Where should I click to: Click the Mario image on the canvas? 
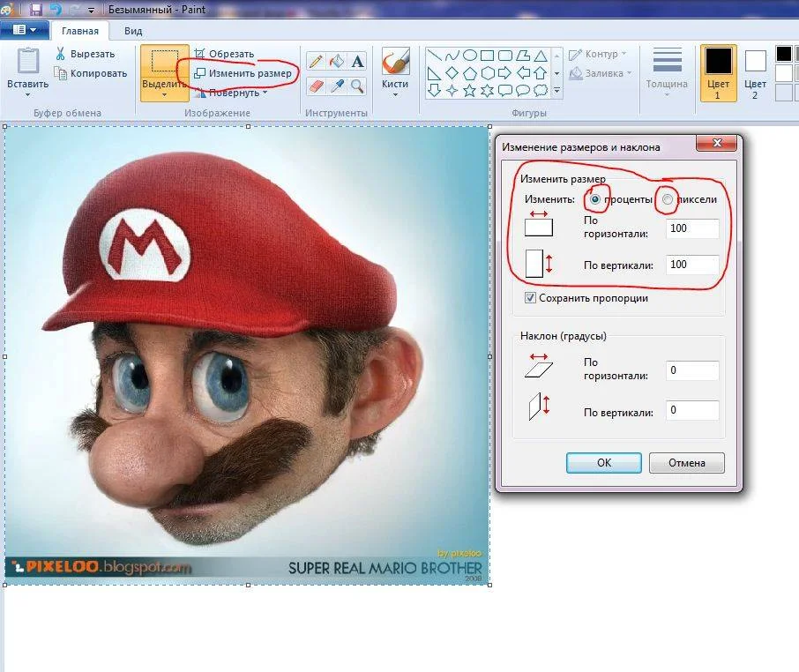pos(248,355)
